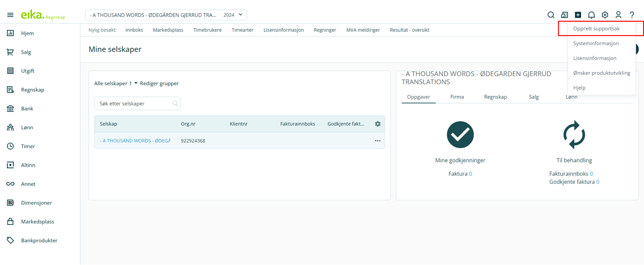Click the question mark help icon
The image size is (644, 265).
[632, 15]
